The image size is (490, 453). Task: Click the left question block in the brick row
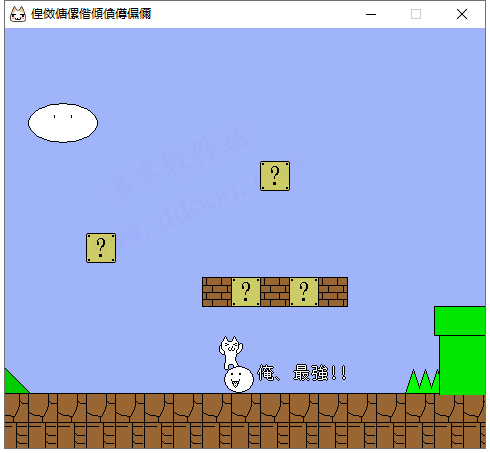tap(246, 292)
